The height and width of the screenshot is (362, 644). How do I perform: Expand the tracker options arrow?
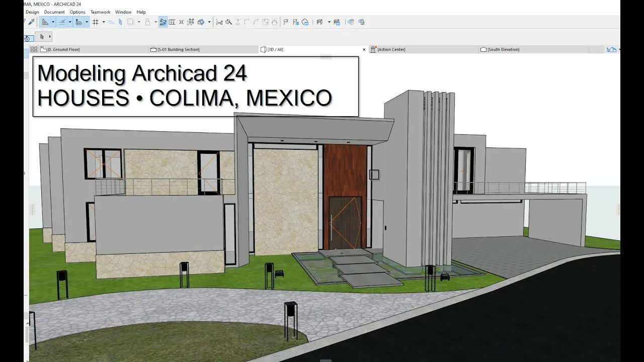(87, 22)
